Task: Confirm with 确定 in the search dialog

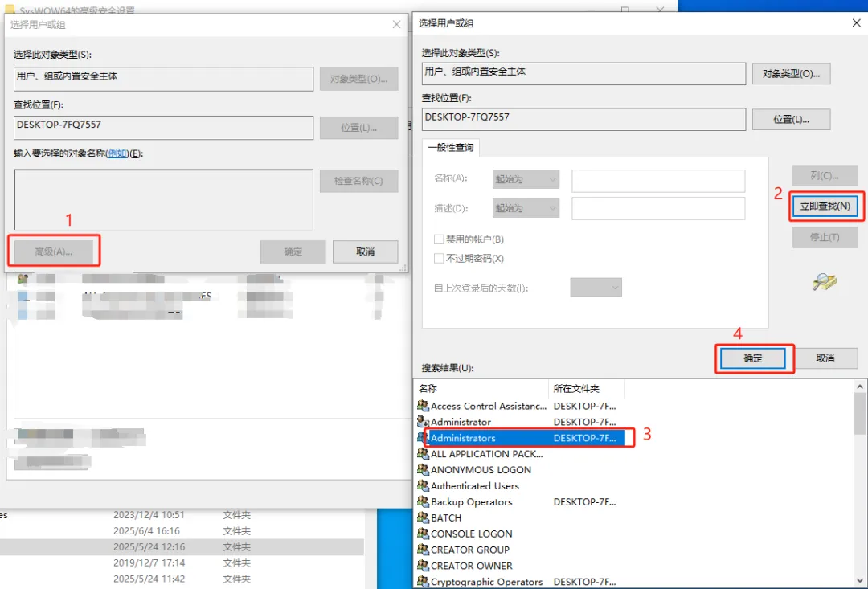Action: [753, 358]
